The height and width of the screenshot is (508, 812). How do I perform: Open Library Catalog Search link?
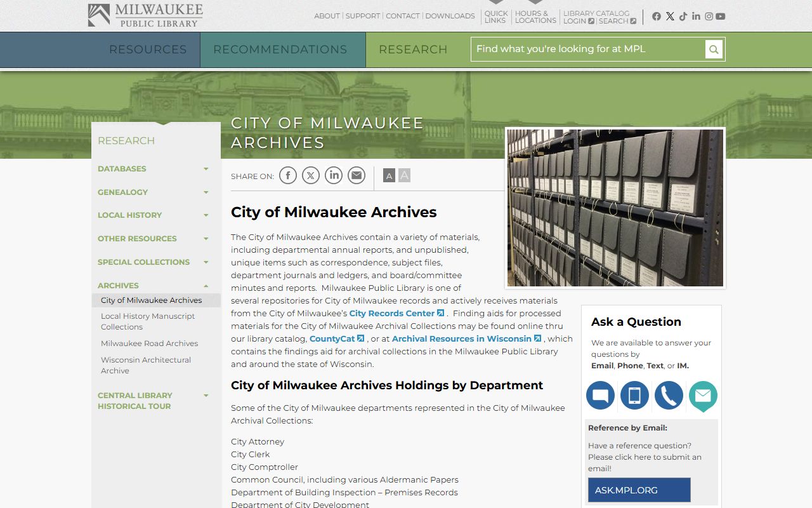617,21
